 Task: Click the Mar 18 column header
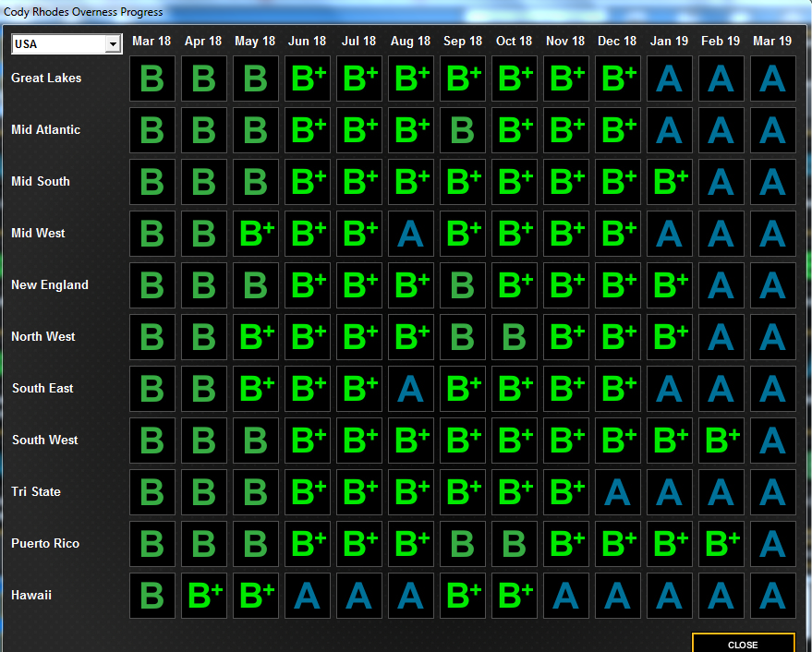[x=151, y=41]
